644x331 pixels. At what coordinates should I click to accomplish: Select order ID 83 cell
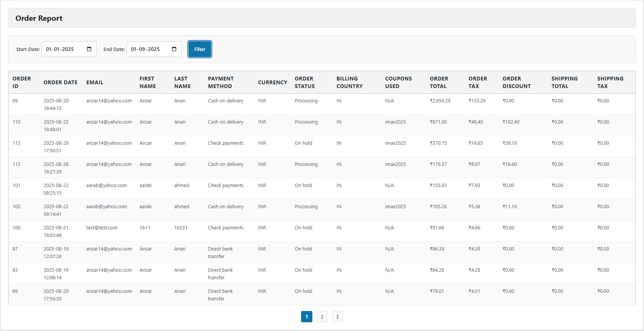pos(15,270)
